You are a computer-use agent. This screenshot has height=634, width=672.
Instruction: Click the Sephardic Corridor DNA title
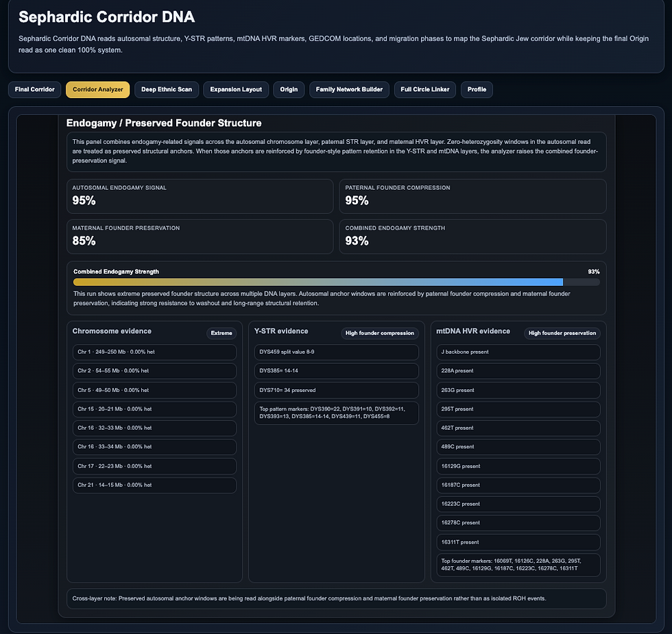(x=107, y=17)
